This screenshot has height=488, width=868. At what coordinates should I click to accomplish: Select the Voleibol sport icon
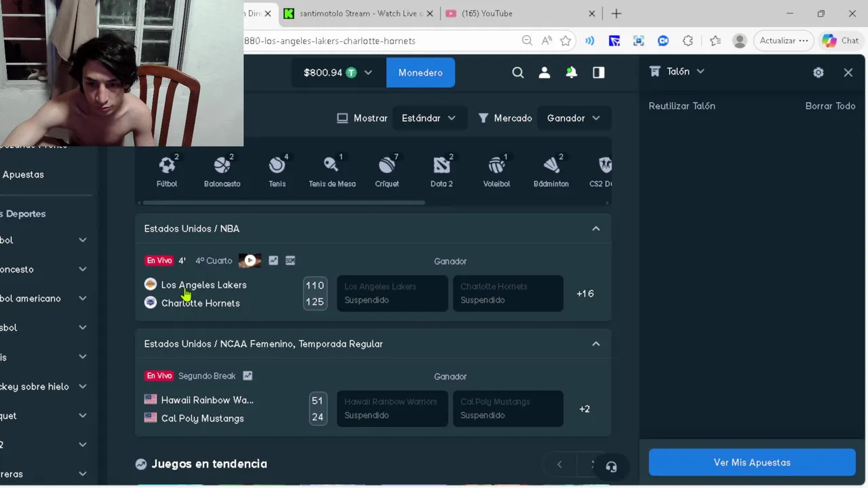coord(496,171)
